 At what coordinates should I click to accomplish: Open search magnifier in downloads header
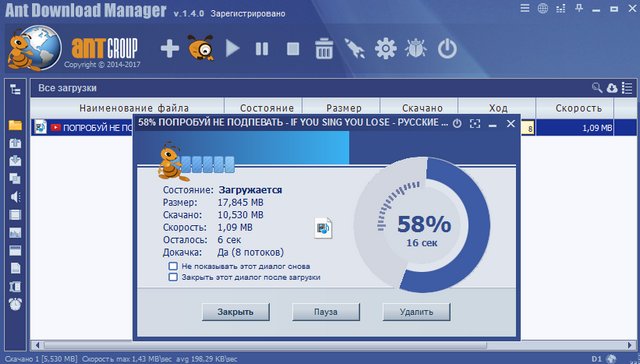coord(597,88)
